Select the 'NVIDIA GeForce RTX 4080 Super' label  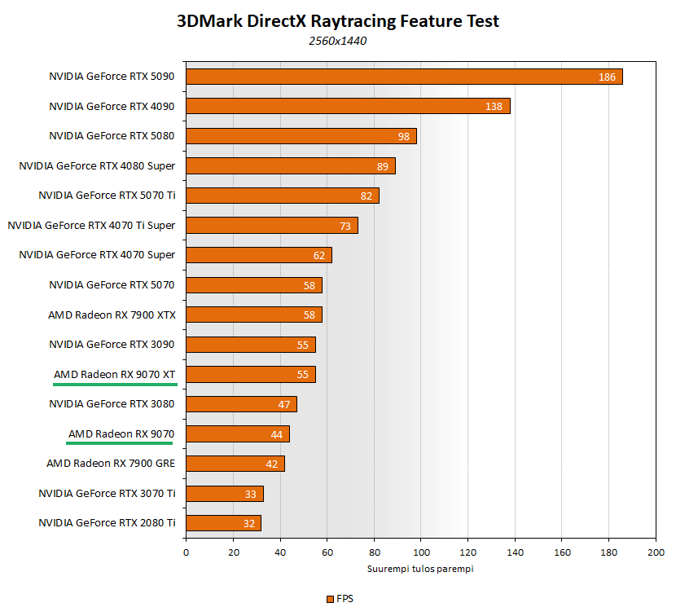tap(97, 166)
